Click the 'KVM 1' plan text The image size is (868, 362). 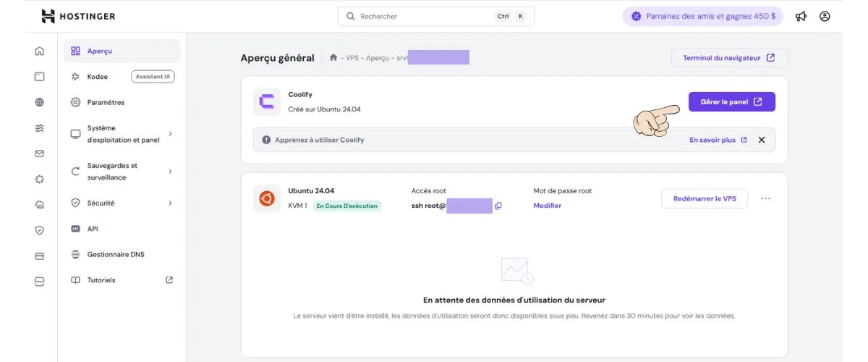click(298, 206)
